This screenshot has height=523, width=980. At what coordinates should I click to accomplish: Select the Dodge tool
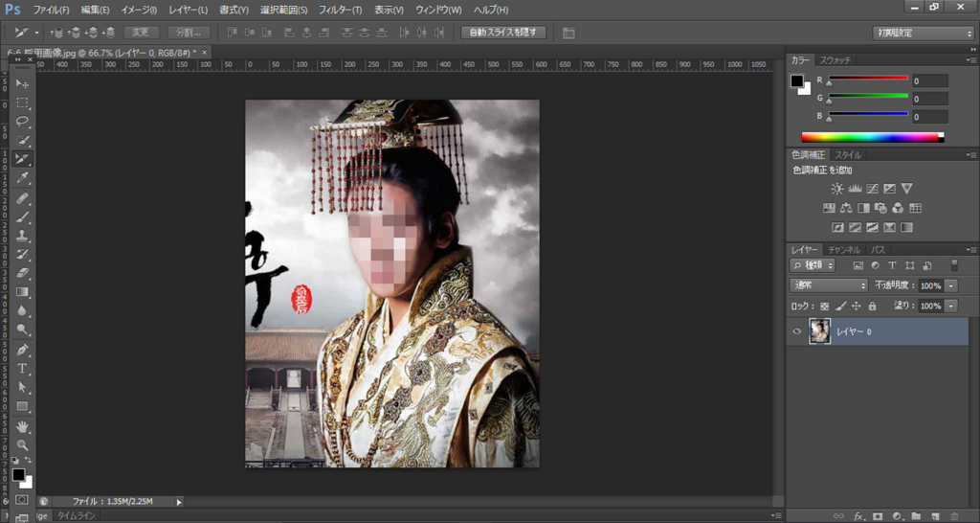pos(22,330)
